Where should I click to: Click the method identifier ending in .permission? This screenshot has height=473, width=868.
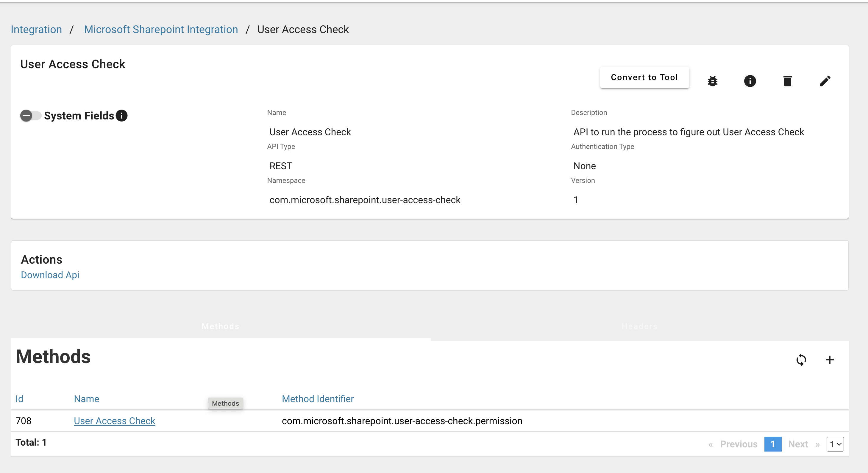402,421
